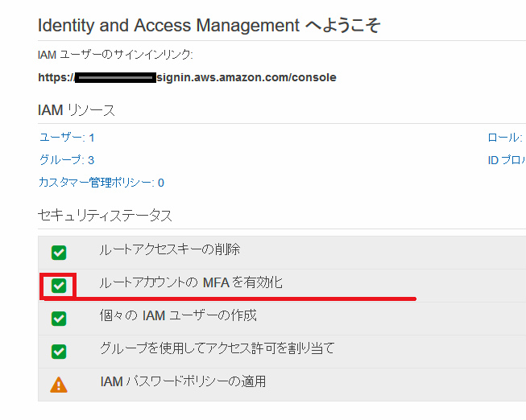Click the IAM リソース section heading

[x=77, y=110]
